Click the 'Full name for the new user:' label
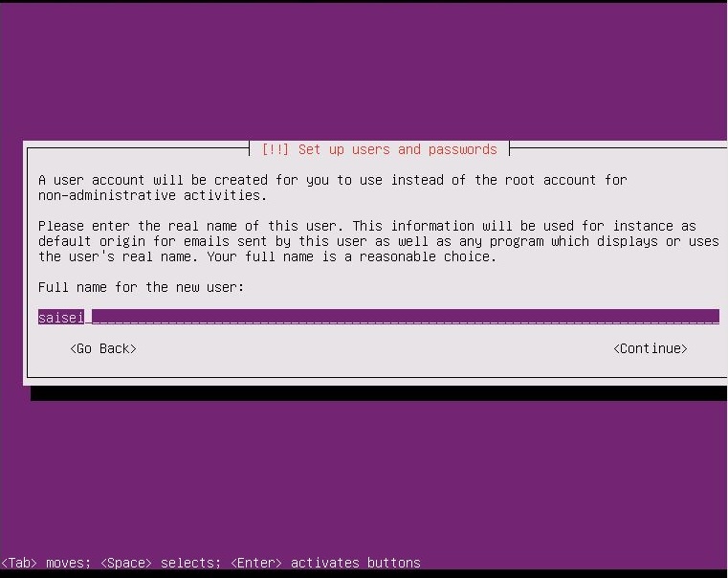Screen dimensions: 728x578 142,287
